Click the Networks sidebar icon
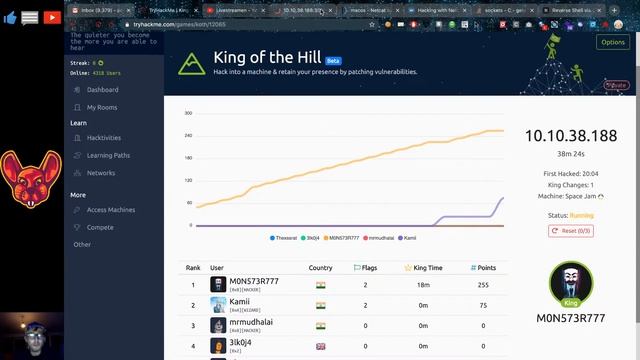640x360 pixels. coord(77,173)
